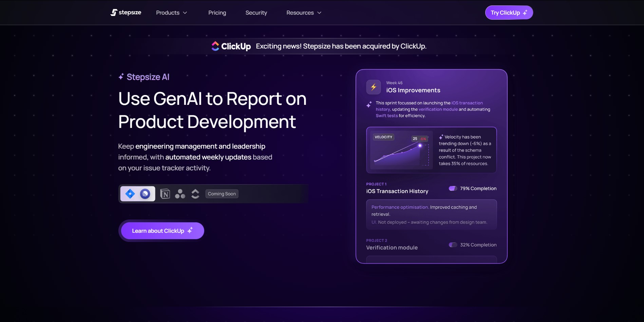Select the Linear integration icon

point(145,194)
